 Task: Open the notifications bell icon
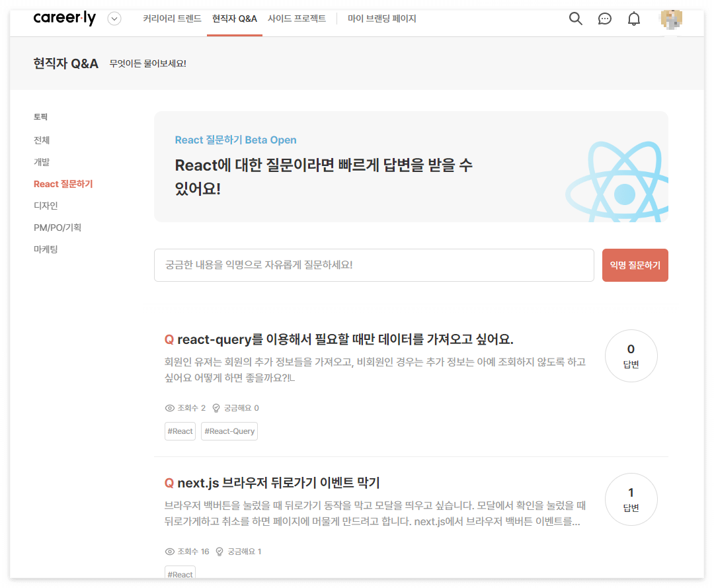(634, 19)
